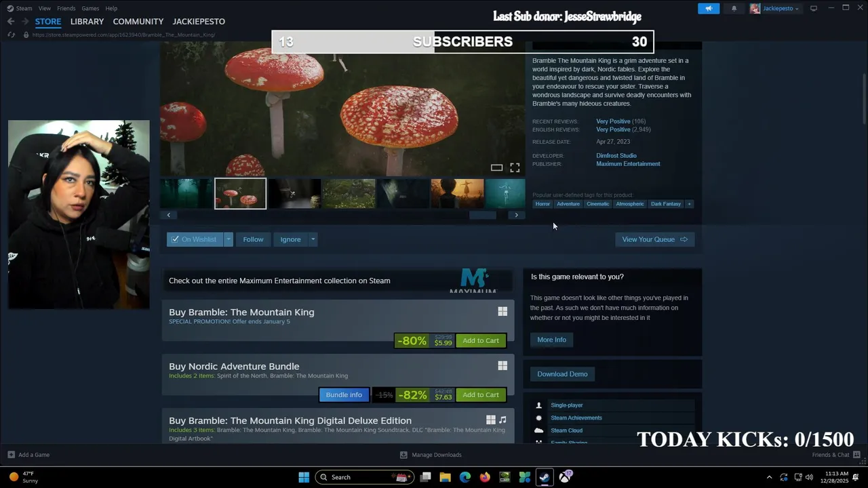Expand the Ignore options dropdown arrow

tap(313, 239)
